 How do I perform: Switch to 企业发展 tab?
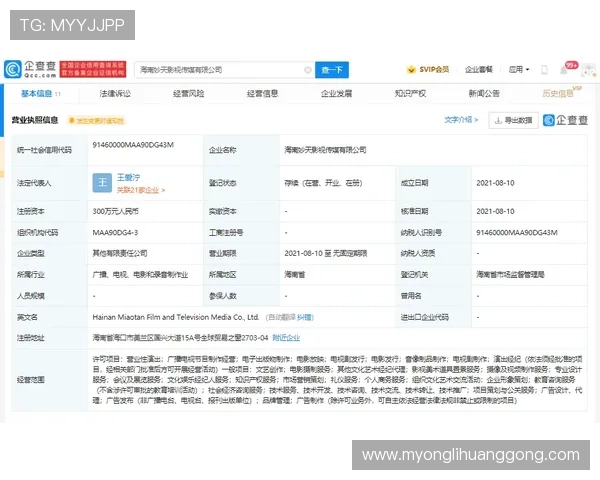[336, 94]
